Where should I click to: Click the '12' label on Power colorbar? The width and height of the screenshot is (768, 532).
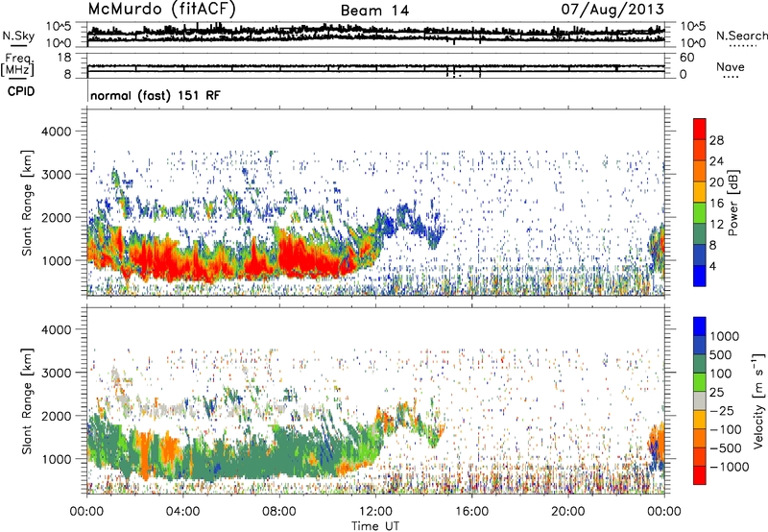(716, 225)
